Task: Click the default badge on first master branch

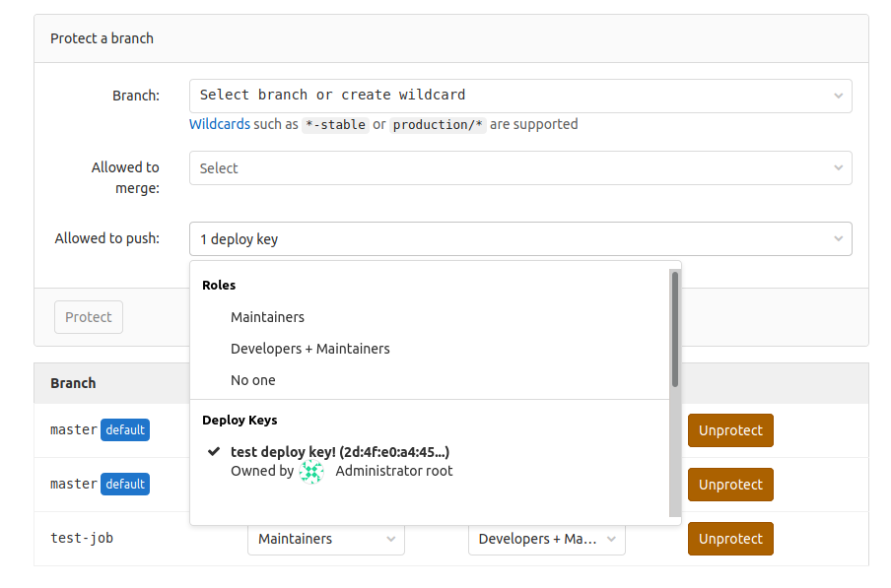Action: pos(124,429)
